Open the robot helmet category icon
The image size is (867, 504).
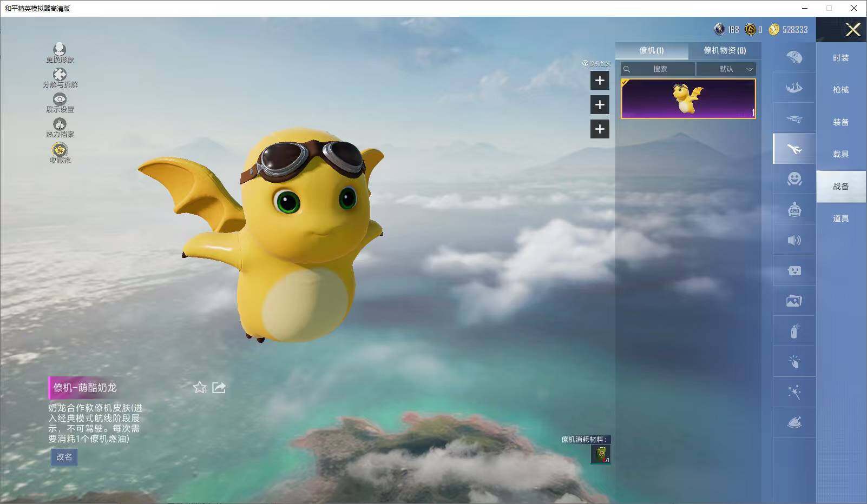pyautogui.click(x=794, y=210)
